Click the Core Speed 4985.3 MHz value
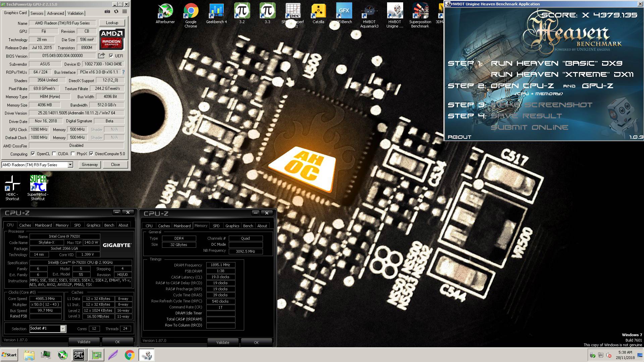644x362 pixels. pos(46,299)
